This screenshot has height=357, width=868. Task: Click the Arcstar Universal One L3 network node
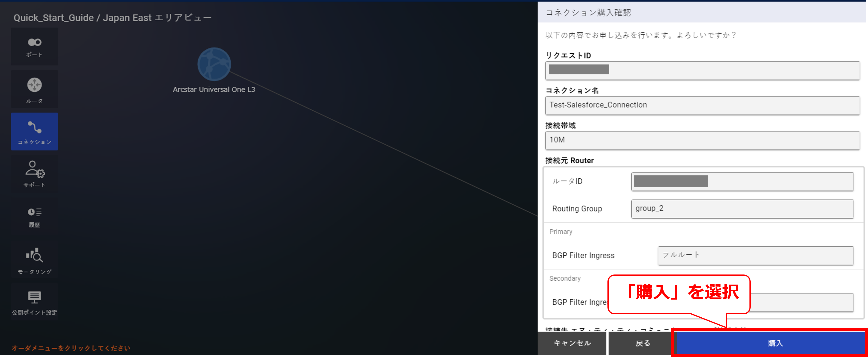point(214,64)
